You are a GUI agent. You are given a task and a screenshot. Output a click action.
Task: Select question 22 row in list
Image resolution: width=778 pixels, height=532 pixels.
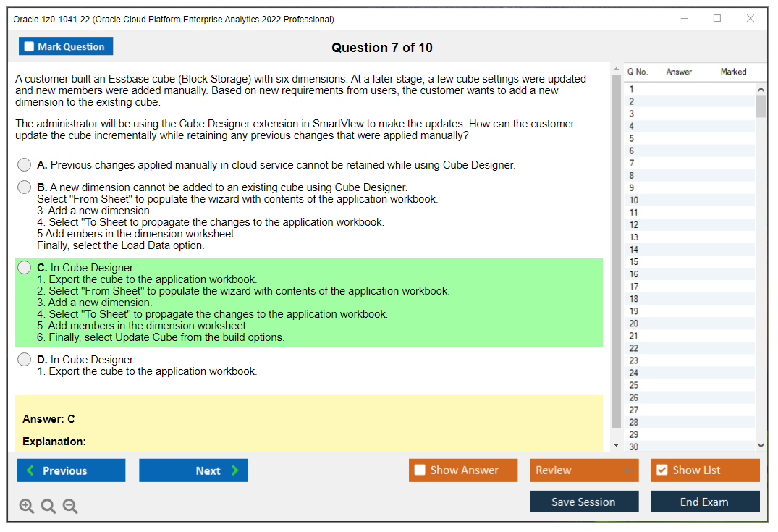coord(634,348)
